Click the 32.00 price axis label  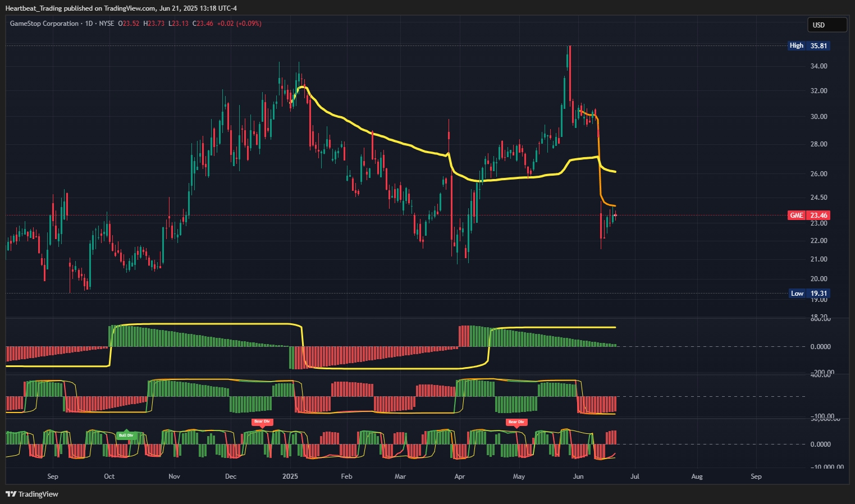(819, 91)
